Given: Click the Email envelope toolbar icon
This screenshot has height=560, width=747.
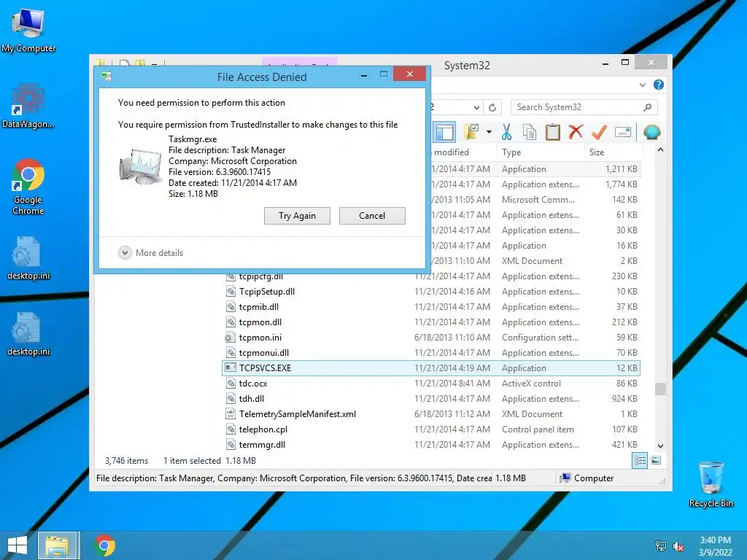Looking at the screenshot, I should click(623, 132).
